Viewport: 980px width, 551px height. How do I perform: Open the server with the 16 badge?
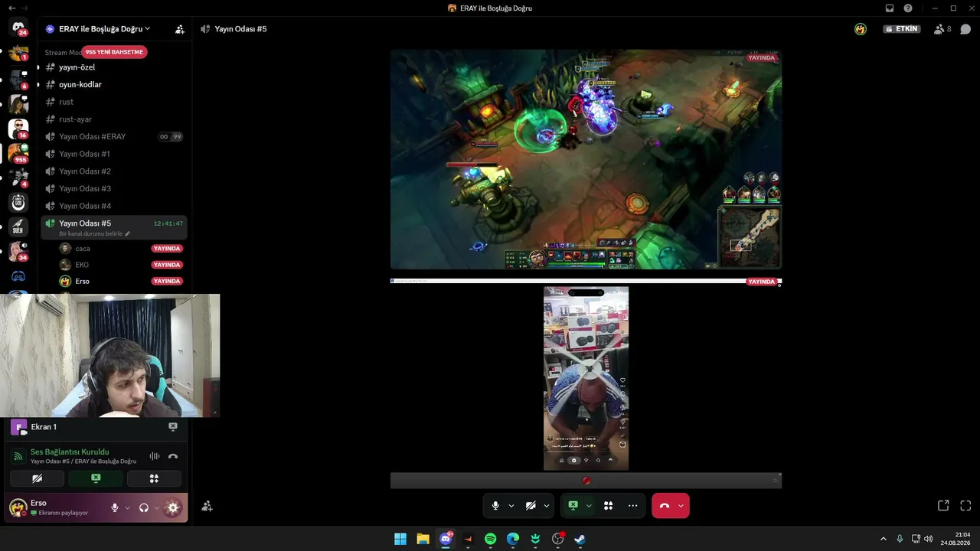[x=18, y=129]
